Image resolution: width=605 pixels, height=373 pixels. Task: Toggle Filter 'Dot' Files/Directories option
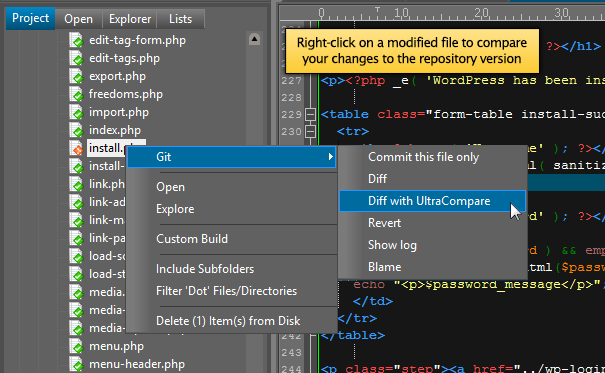pyautogui.click(x=226, y=291)
